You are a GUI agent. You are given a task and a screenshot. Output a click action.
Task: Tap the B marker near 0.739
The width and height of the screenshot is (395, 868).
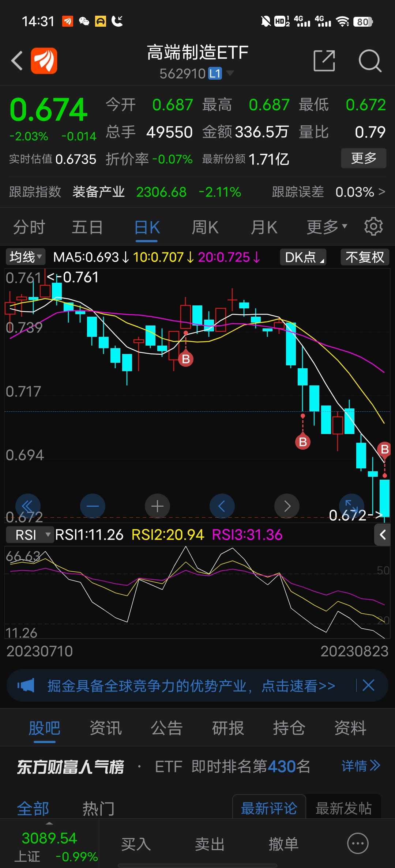(186, 359)
